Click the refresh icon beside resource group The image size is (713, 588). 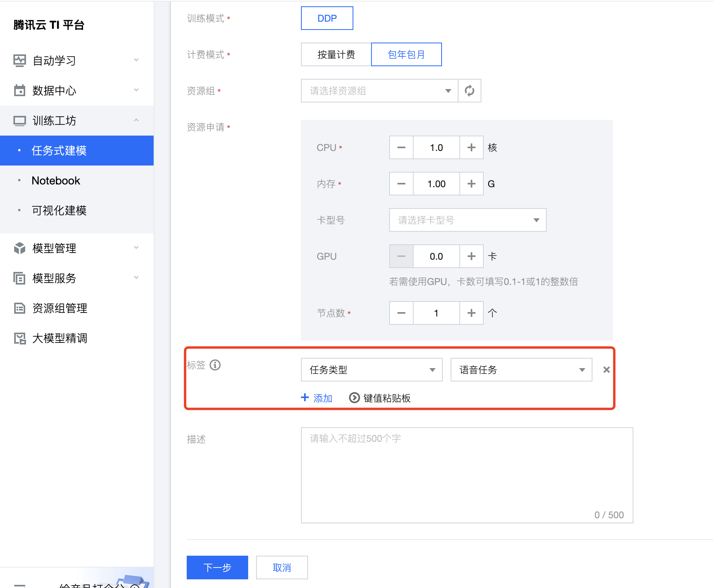coord(470,91)
